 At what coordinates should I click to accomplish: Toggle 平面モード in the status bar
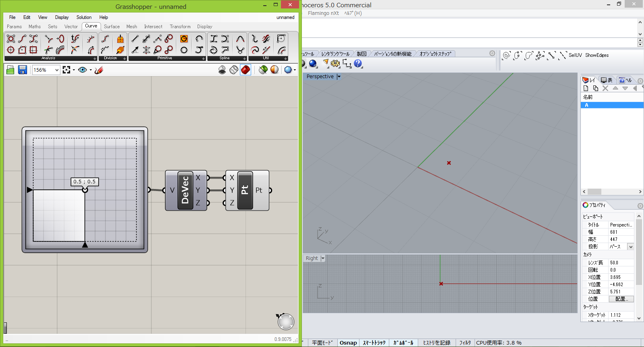coord(322,343)
